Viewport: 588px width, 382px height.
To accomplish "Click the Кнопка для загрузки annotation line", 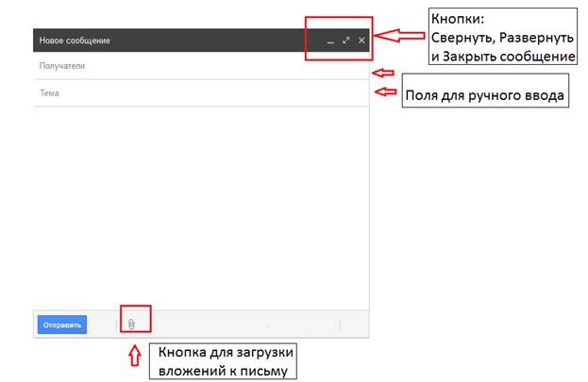I will point(226,353).
